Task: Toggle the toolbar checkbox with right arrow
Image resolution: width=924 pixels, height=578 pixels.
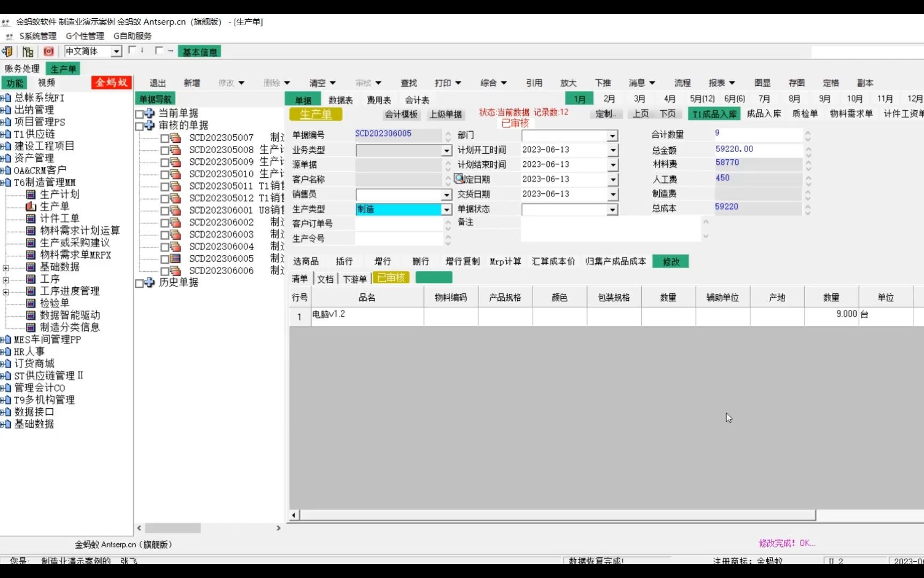Action: (159, 50)
